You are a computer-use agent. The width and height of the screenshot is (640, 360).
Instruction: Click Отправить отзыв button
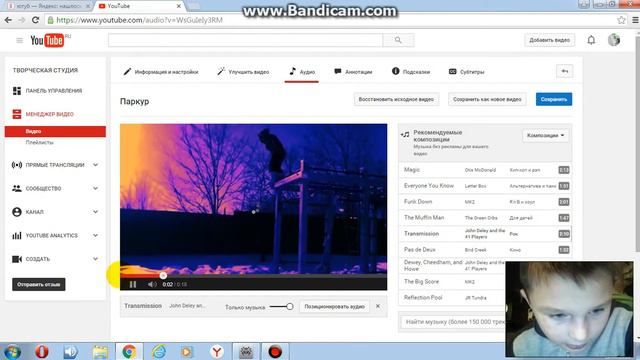tap(39, 284)
